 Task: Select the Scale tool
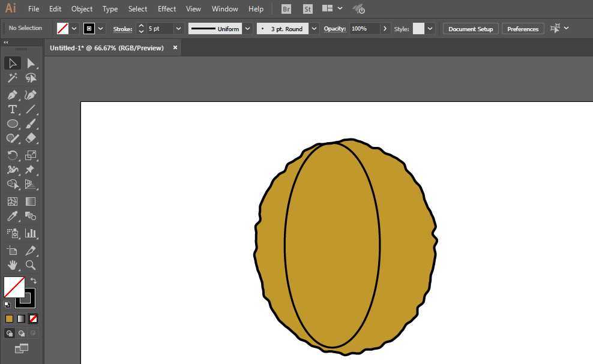(31, 155)
